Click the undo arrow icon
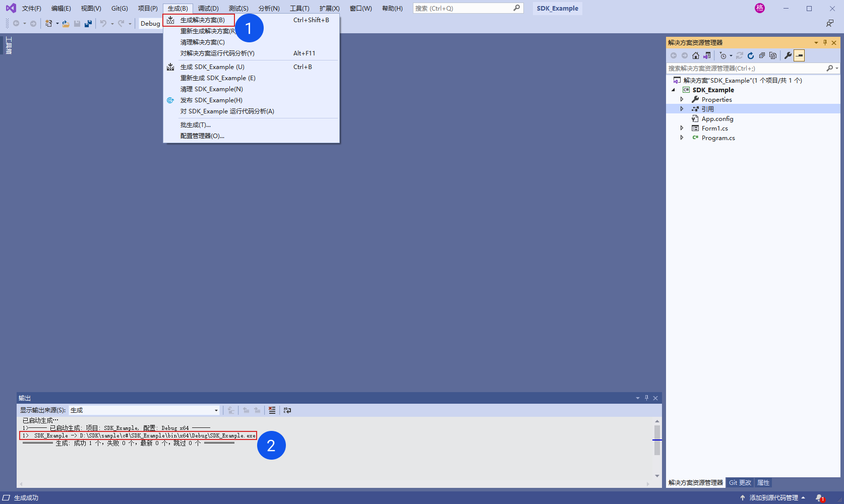The image size is (844, 504). [x=103, y=23]
